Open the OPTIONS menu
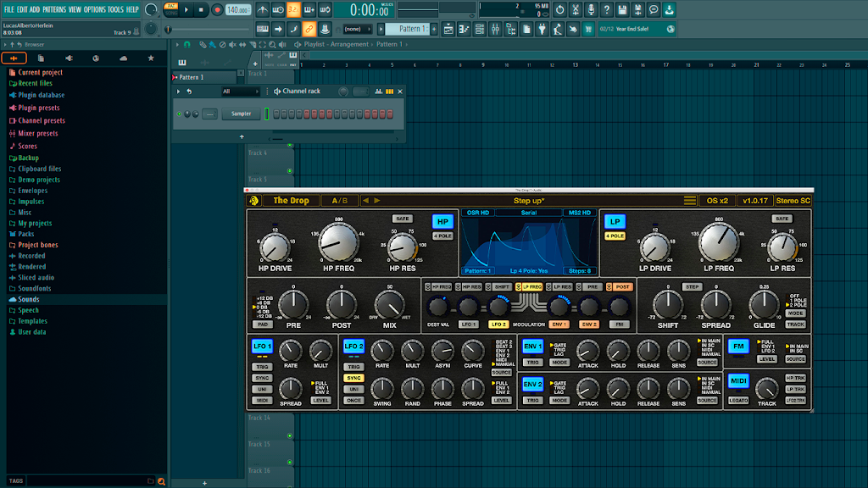This screenshot has height=488, width=868. 94,9
